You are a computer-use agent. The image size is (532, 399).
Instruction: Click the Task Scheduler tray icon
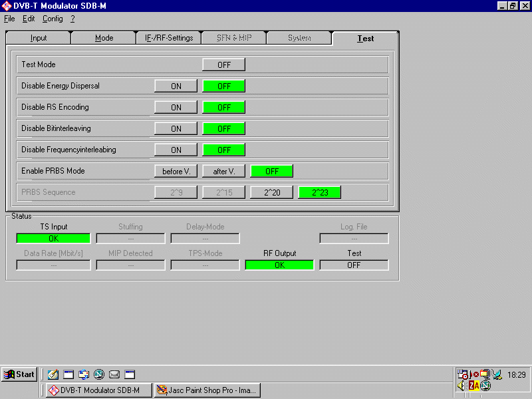[463, 374]
